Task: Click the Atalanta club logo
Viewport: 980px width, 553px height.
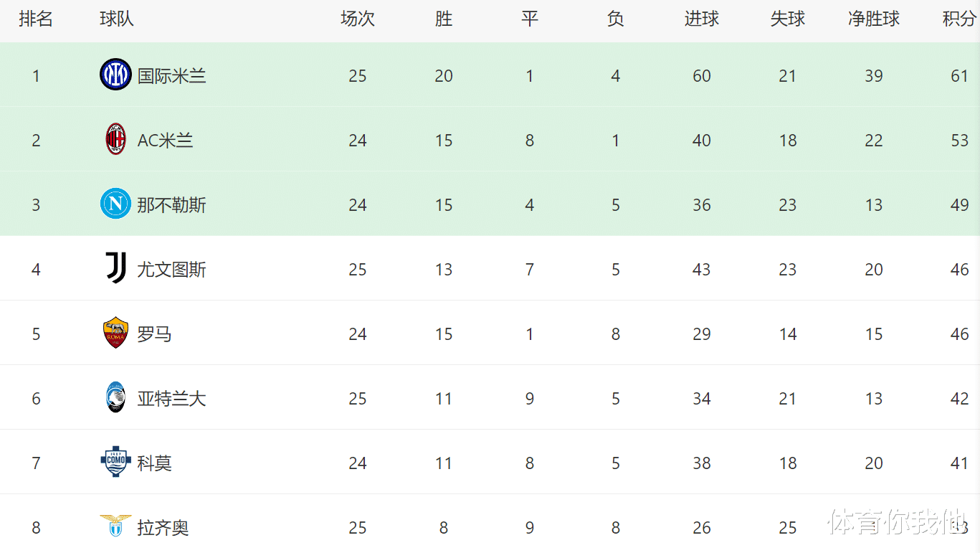Action: [115, 397]
